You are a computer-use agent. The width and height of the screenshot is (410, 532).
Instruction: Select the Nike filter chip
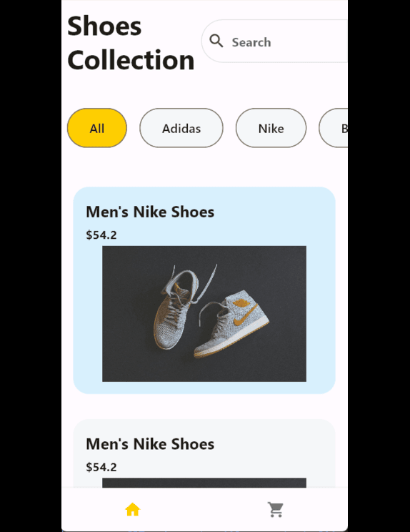271,128
